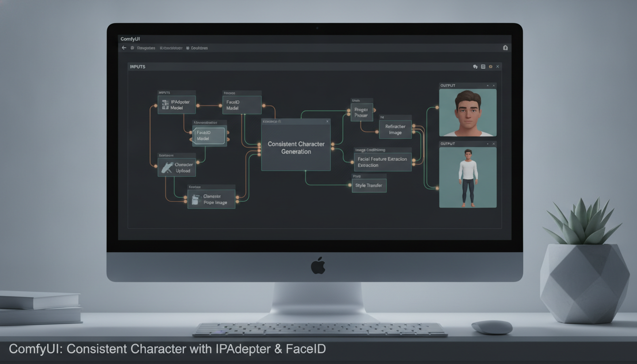Select the highlighted FaceID Model node
The width and height of the screenshot is (637, 364).
[x=209, y=136]
